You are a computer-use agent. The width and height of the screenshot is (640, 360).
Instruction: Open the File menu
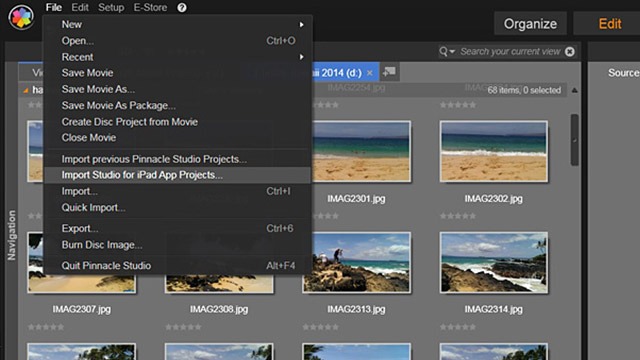53,8
